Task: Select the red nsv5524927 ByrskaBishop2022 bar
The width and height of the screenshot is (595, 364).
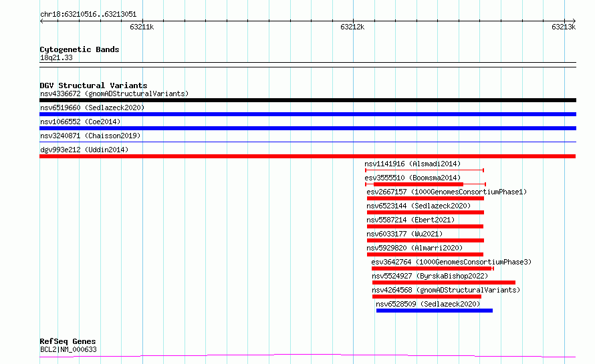Action: point(444,283)
